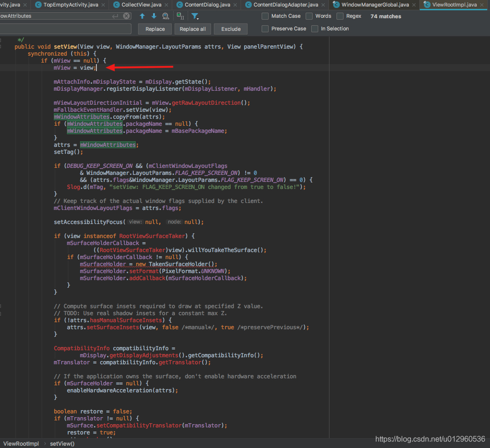Click the setTag() call
The height and width of the screenshot is (448, 490).
pyautogui.click(x=68, y=152)
